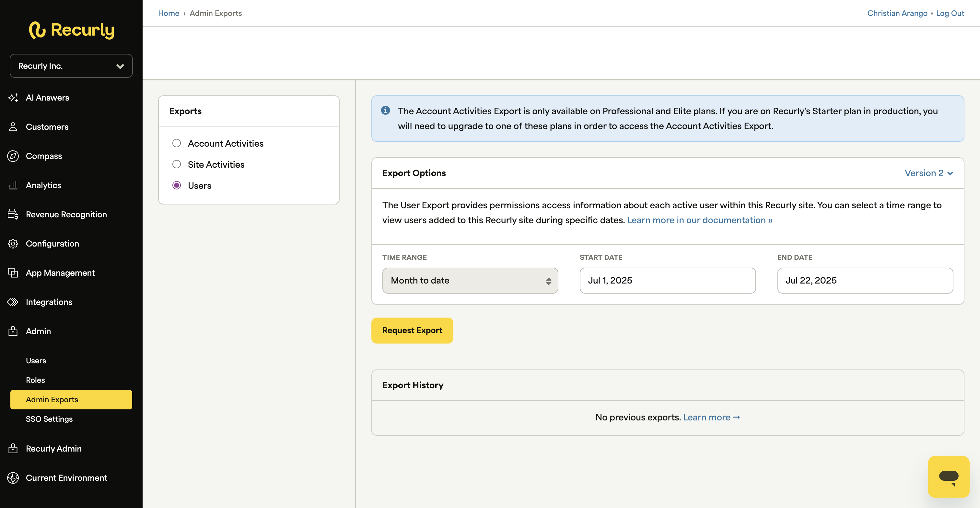Click the Export Options heading
This screenshot has width=980, height=508.
coord(414,173)
